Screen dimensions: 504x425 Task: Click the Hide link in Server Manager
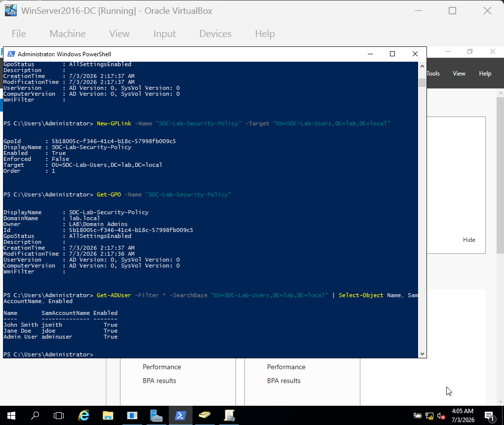tap(469, 240)
